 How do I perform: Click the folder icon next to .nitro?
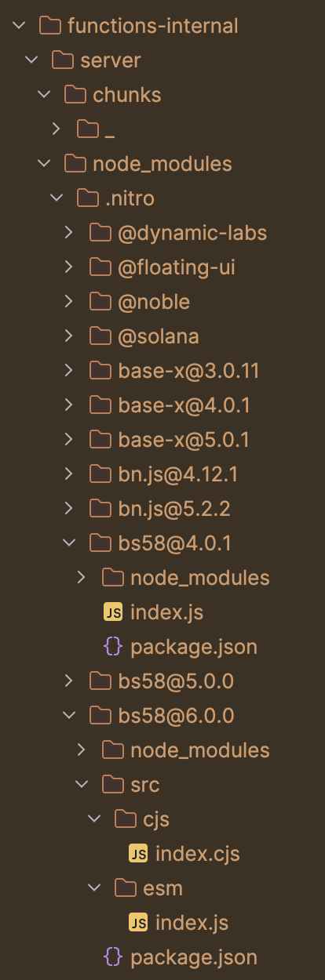pyautogui.click(x=87, y=198)
